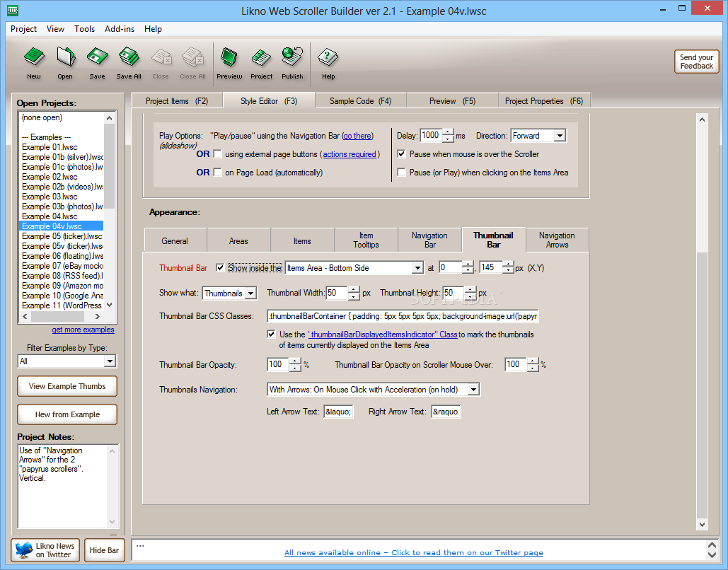Select the Areas appearance tab

point(238,241)
